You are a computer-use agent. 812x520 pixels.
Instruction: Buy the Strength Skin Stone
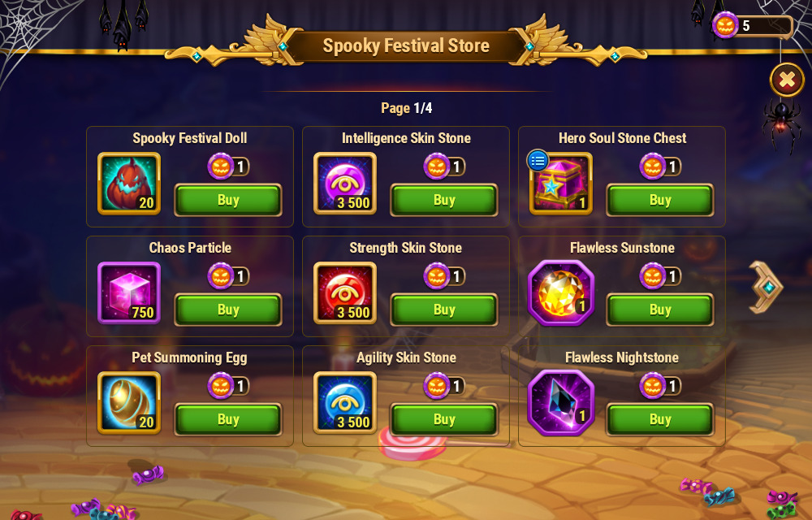(x=444, y=310)
